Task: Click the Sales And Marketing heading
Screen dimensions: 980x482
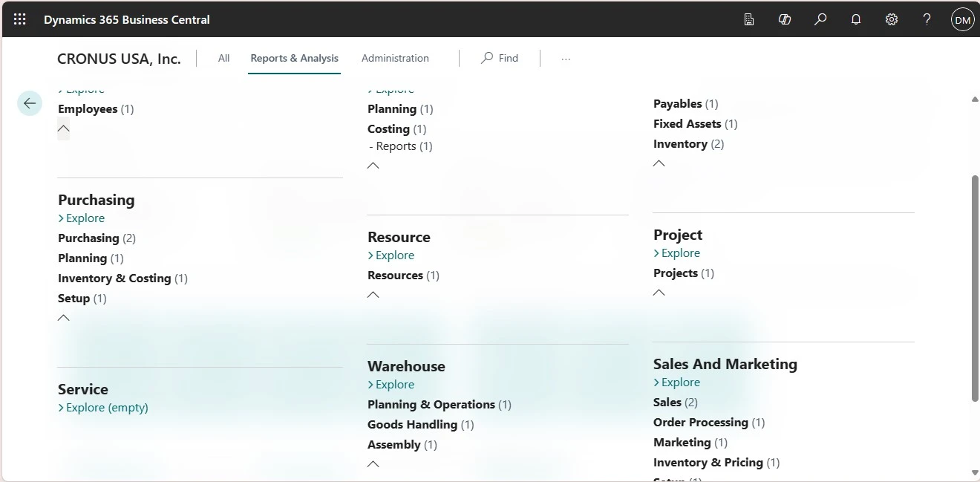Action: (x=725, y=364)
